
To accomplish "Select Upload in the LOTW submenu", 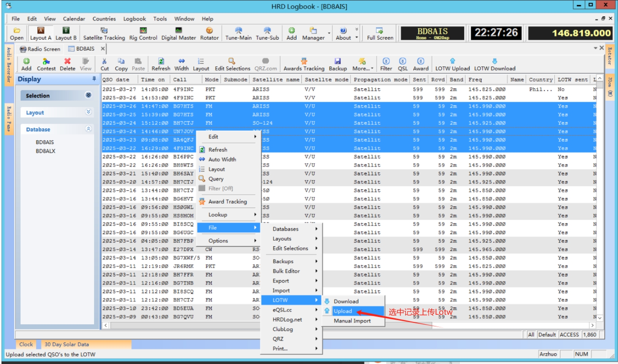I will pos(353,311).
